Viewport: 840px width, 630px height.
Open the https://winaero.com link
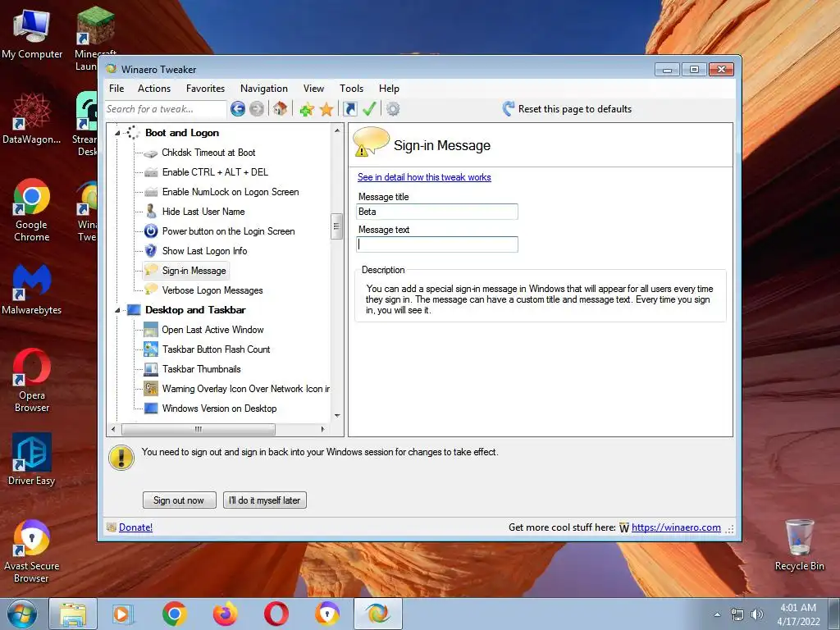[676, 527]
